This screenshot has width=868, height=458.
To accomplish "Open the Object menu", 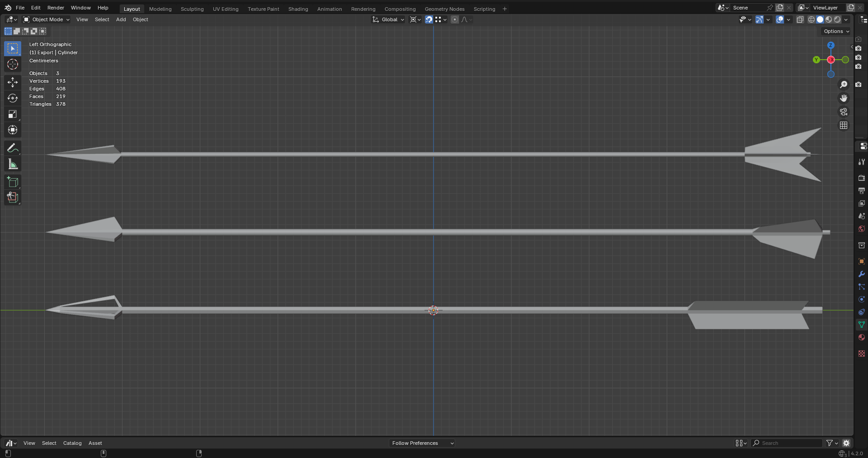I will pos(140,19).
